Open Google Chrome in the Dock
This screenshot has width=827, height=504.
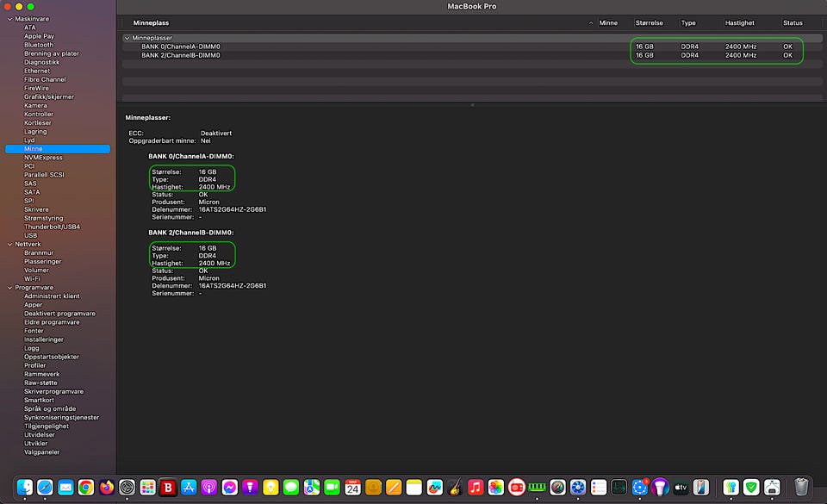[86, 488]
